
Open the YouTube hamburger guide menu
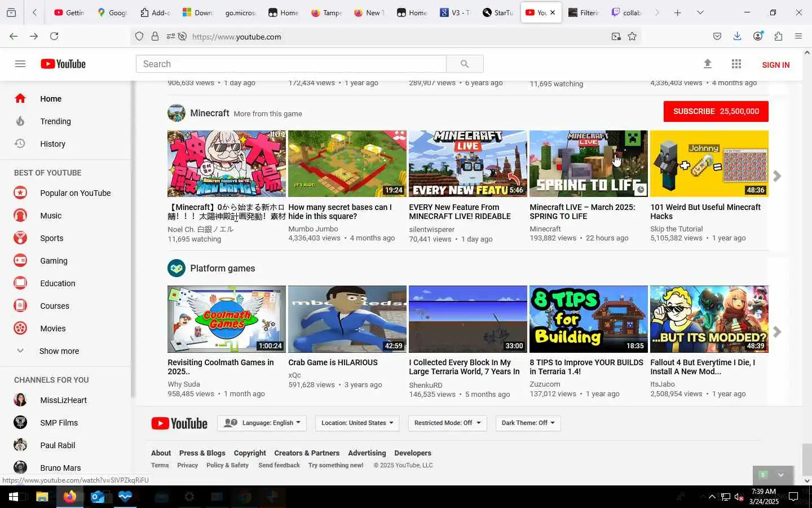[20, 64]
